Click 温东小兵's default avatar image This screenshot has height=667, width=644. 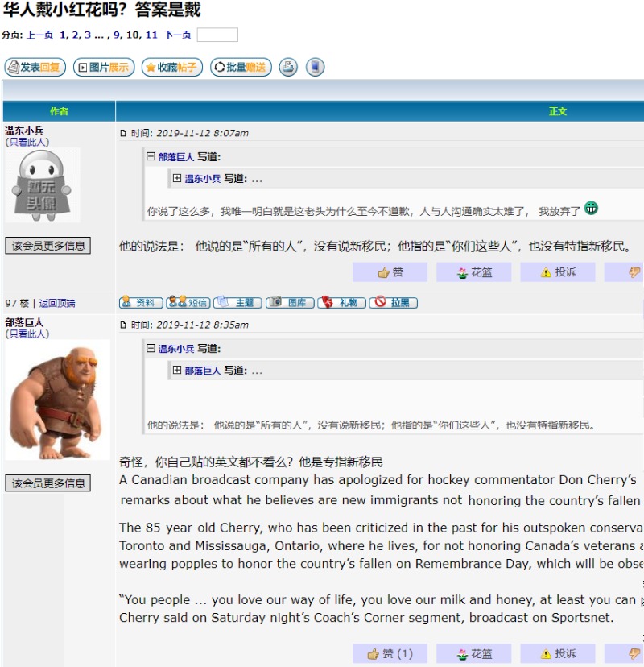[x=42, y=185]
